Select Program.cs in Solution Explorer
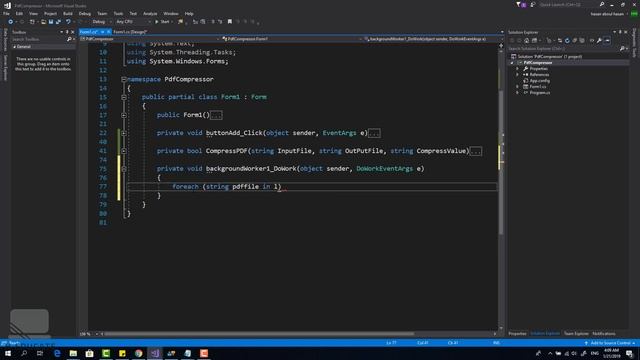This screenshot has width=640, height=360. tap(539, 93)
